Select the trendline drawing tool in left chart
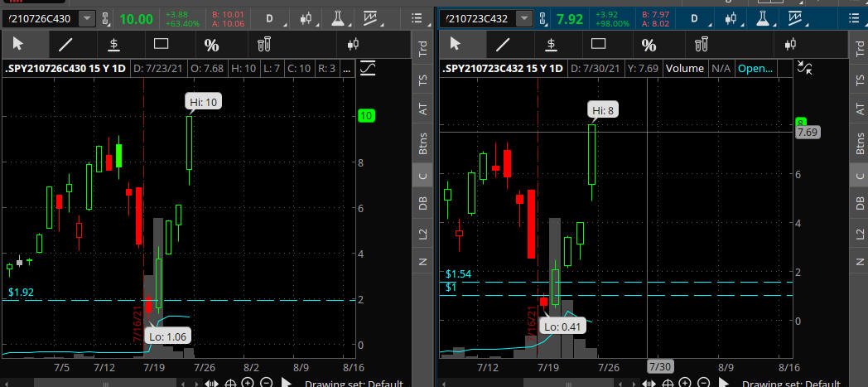The image size is (868, 387). 66,44
